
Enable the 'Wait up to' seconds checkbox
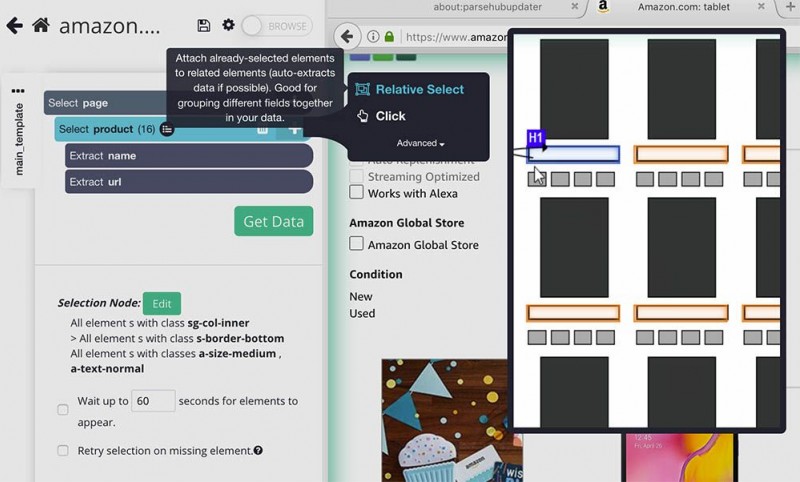pyautogui.click(x=63, y=410)
